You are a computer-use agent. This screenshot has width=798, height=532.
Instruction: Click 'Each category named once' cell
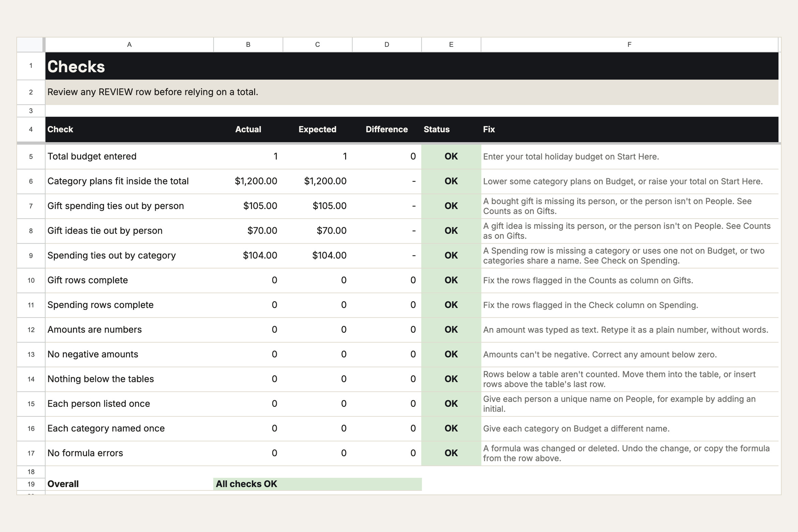point(129,429)
